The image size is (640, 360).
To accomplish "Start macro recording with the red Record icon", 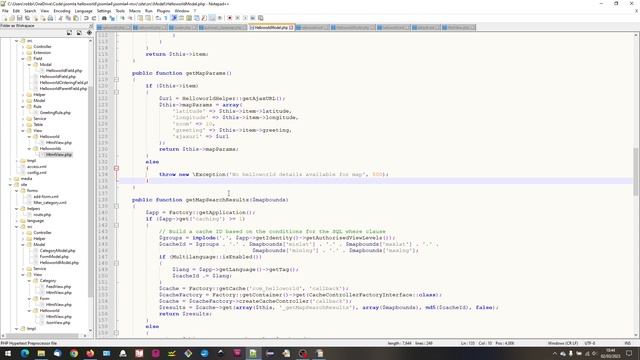I will pos(229,18).
